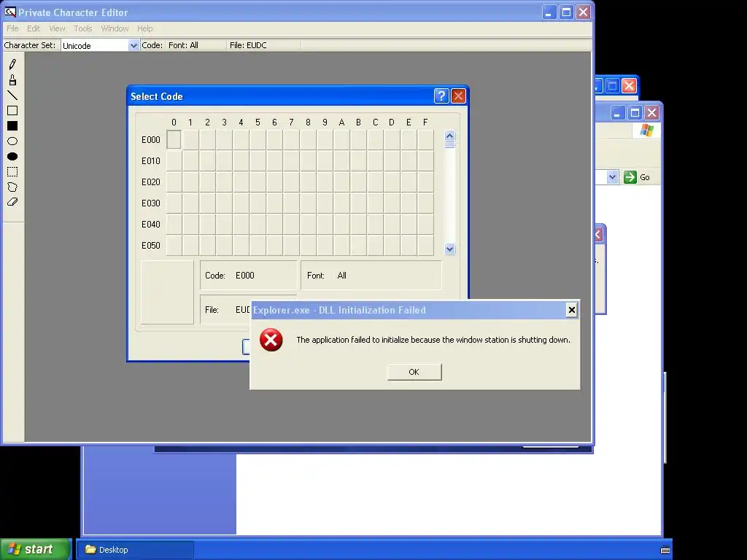Close the DLL Initialization Failed error dialog
The height and width of the screenshot is (560, 747).
(x=572, y=310)
